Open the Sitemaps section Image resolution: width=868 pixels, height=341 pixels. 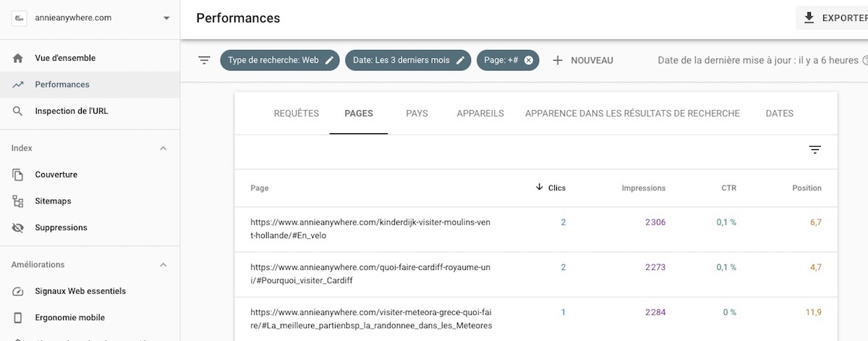(53, 201)
